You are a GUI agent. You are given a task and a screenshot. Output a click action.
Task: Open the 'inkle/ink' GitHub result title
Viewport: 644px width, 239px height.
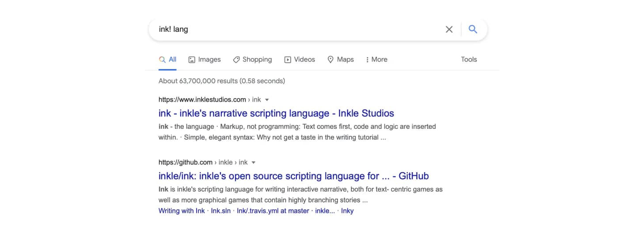tap(294, 176)
